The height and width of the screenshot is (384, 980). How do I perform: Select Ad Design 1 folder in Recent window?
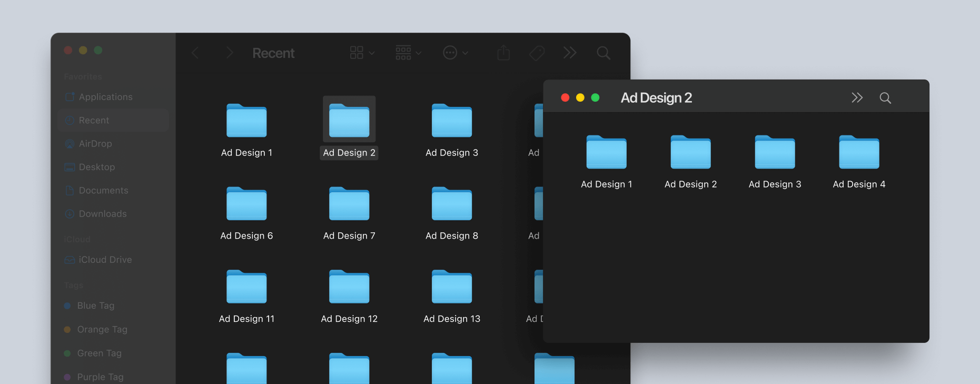[x=246, y=121]
